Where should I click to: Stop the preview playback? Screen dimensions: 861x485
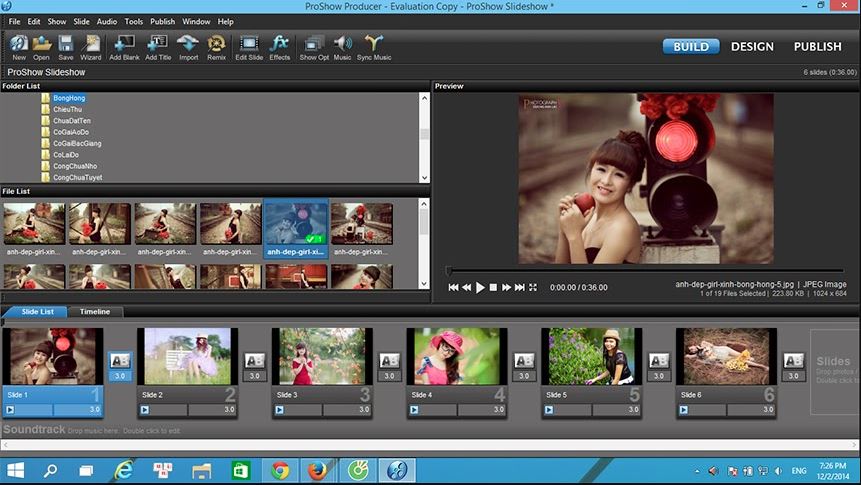[x=493, y=287]
